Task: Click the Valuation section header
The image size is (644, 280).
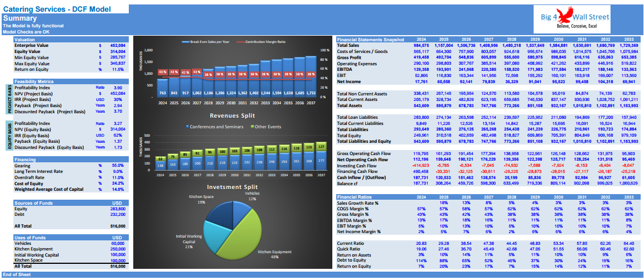Action: click(x=71, y=40)
